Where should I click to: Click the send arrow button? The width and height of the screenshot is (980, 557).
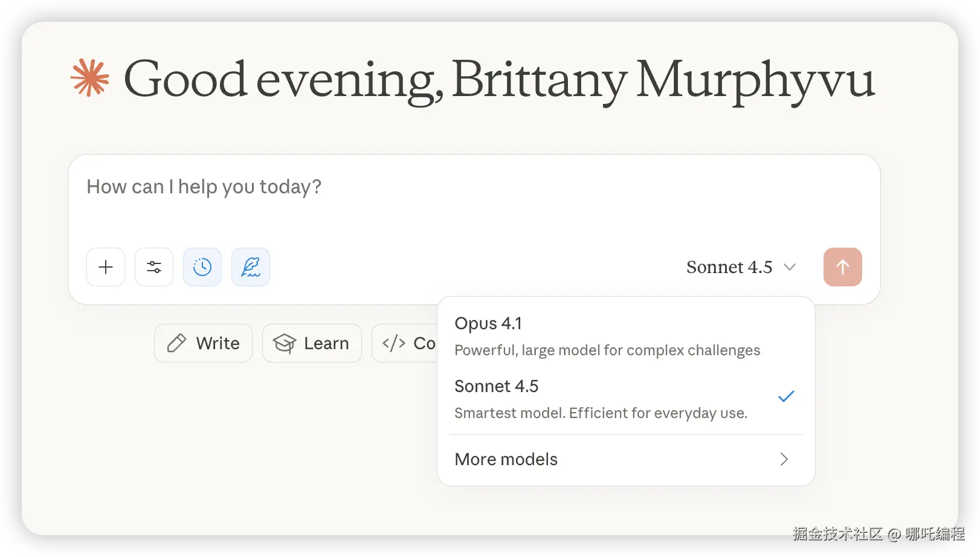(x=842, y=267)
